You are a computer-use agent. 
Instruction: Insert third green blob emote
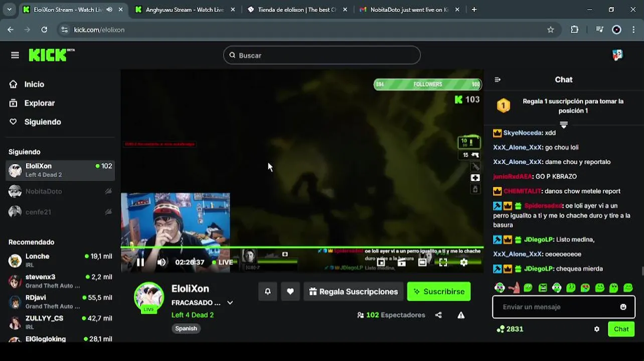(x=528, y=288)
